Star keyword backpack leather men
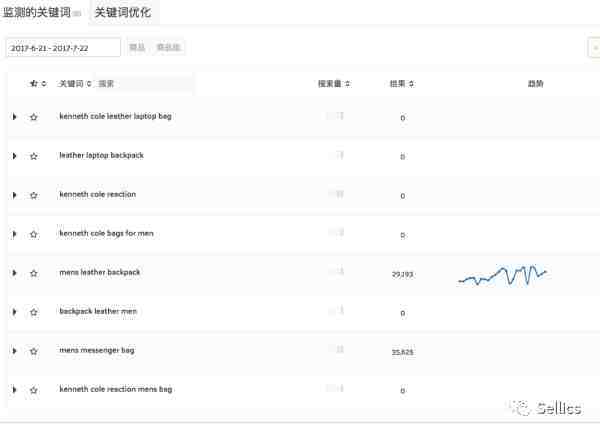600x433 pixels. (x=34, y=312)
